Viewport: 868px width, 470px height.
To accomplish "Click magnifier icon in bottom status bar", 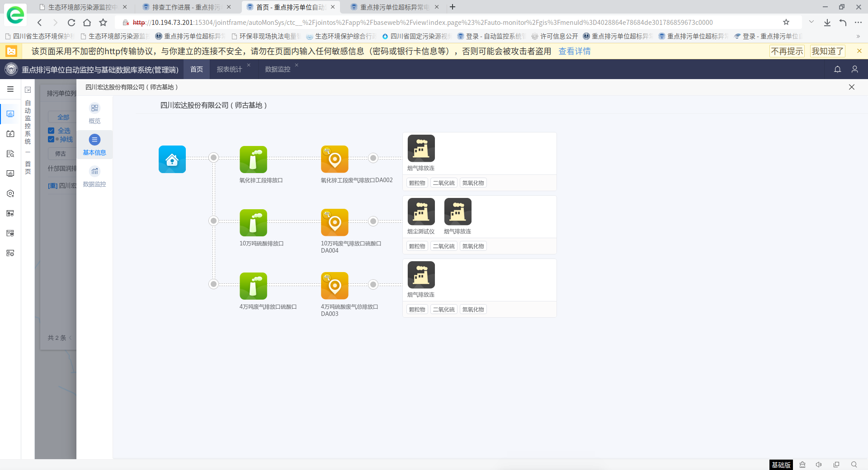I will (854, 465).
